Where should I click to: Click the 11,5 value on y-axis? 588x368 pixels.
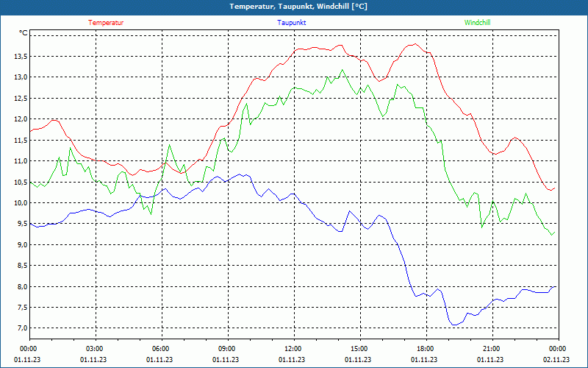point(21,140)
